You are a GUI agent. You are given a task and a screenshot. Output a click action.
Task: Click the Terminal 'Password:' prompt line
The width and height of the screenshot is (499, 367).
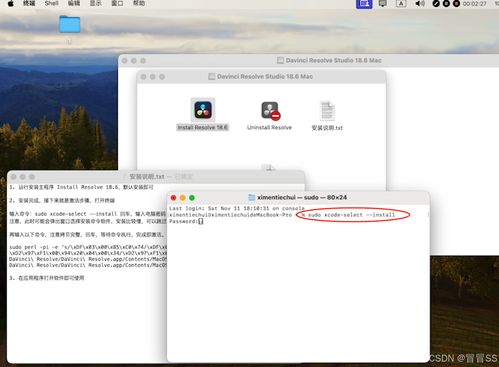tap(186, 221)
